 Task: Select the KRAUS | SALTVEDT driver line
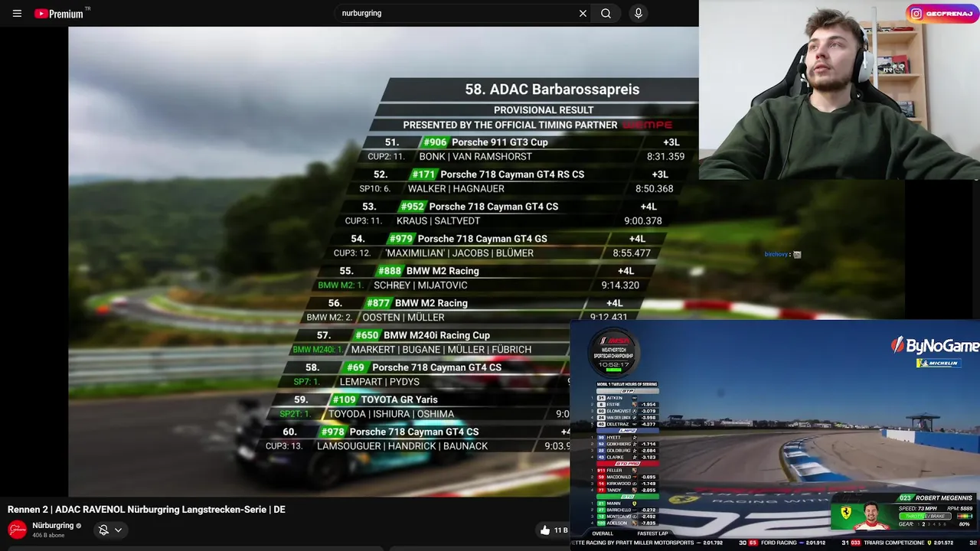point(439,221)
